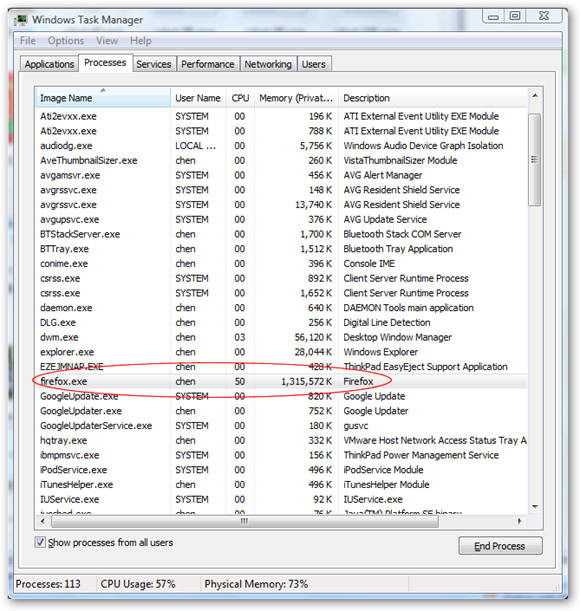Switch to the Services tab
The image size is (580, 611).
pyautogui.click(x=154, y=64)
